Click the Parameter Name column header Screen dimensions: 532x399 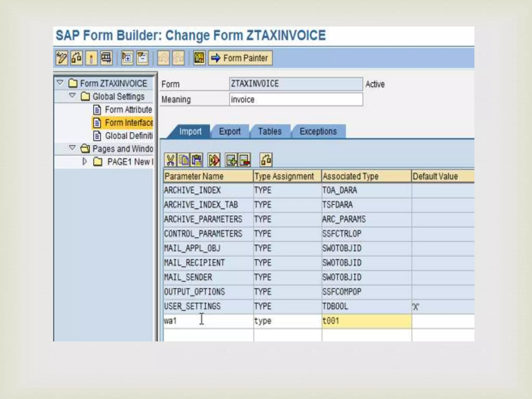(x=208, y=176)
